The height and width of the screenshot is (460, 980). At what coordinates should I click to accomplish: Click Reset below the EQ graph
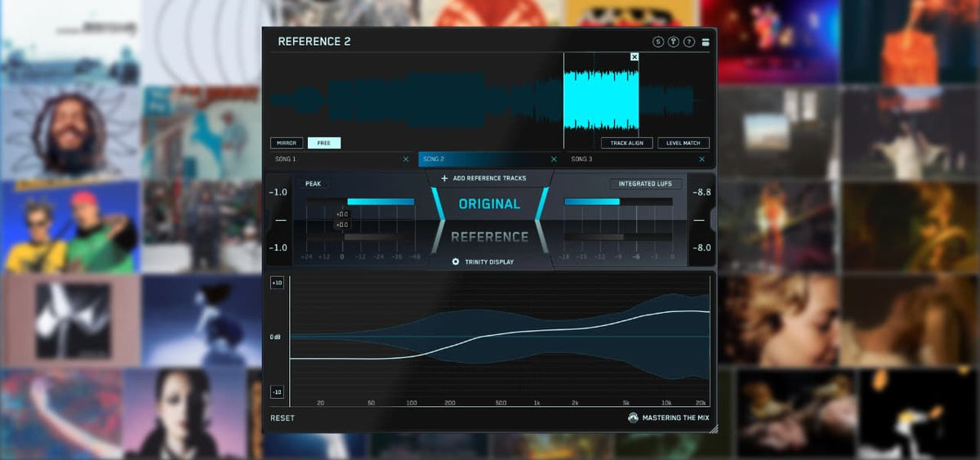pyautogui.click(x=283, y=418)
